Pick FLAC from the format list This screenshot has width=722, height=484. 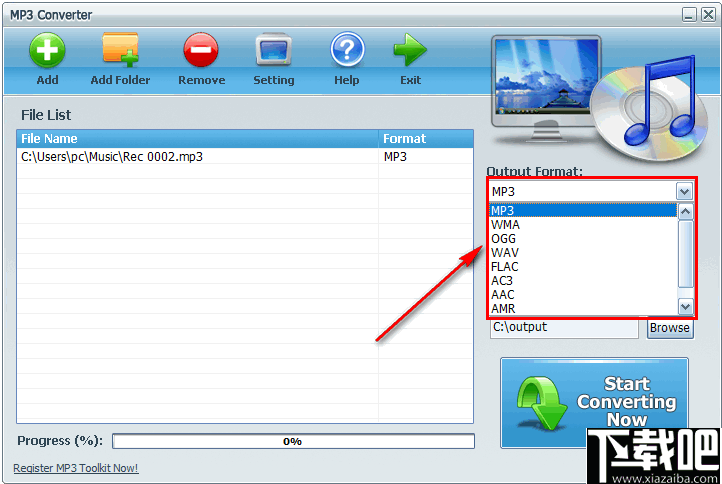point(583,267)
